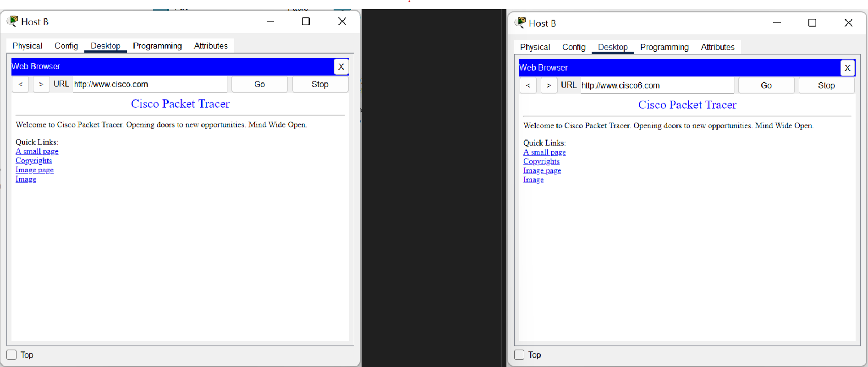Click Go button in left window browser
This screenshot has height=367, width=868.
click(259, 84)
